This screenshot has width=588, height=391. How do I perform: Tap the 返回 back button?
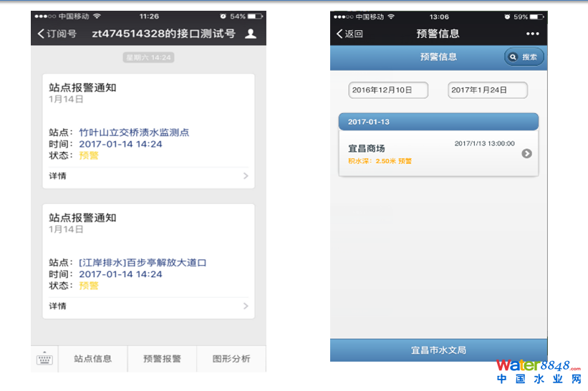[x=350, y=34]
